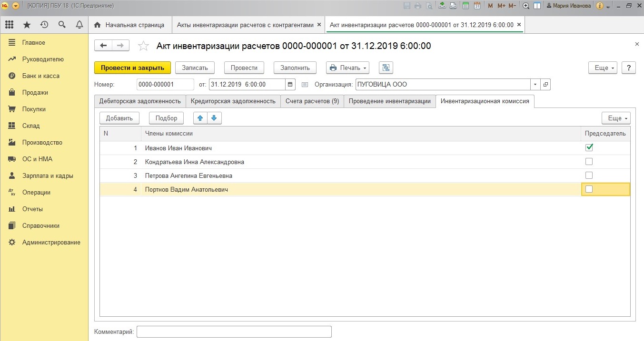Open Акты инвентаризации расчетов с контрагентами tab
The height and width of the screenshot is (341, 644).
[x=245, y=25]
